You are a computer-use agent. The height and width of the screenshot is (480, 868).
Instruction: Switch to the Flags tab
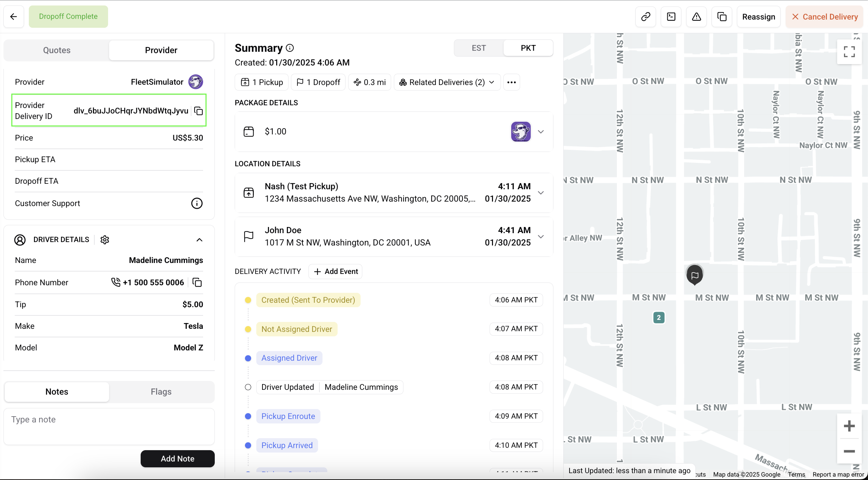[161, 392]
